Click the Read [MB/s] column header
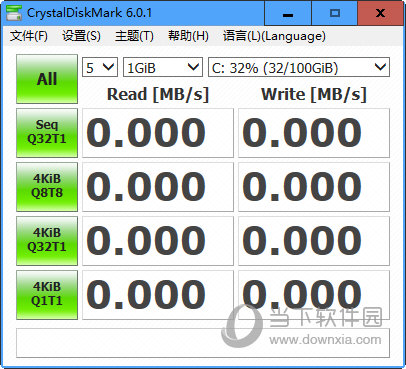This screenshot has height=369, width=406. pyautogui.click(x=158, y=94)
